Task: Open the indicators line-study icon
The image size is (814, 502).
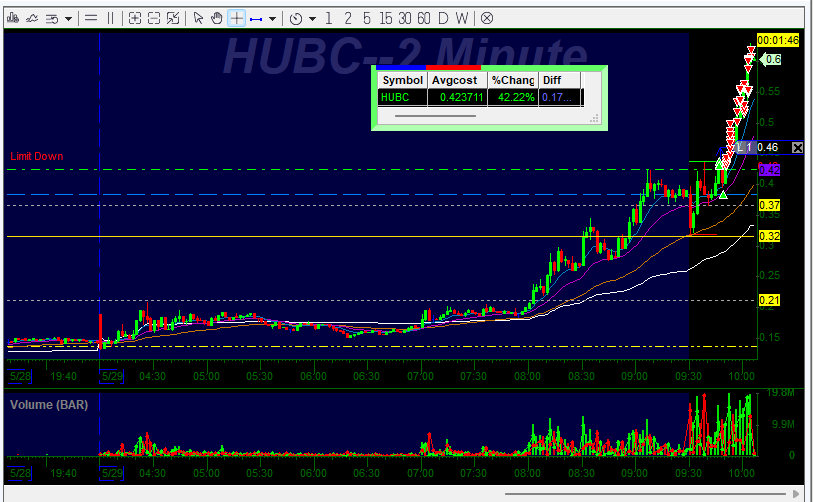Action: (x=32, y=19)
